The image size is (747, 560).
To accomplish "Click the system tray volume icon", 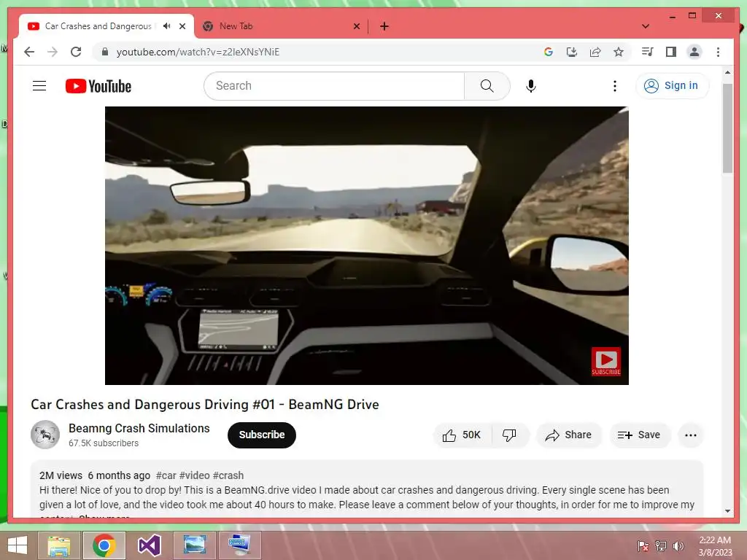I will click(678, 546).
